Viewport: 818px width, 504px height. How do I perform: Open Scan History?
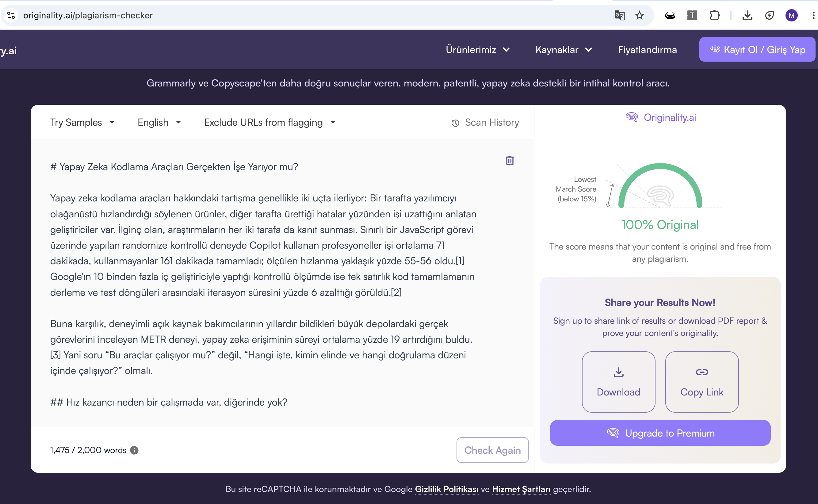tap(485, 123)
